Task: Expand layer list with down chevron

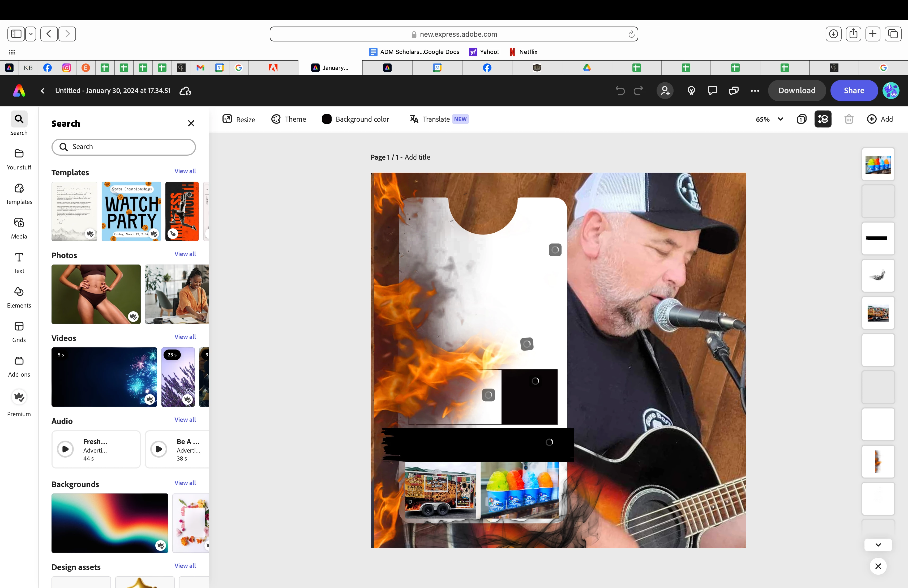Action: pyautogui.click(x=878, y=544)
